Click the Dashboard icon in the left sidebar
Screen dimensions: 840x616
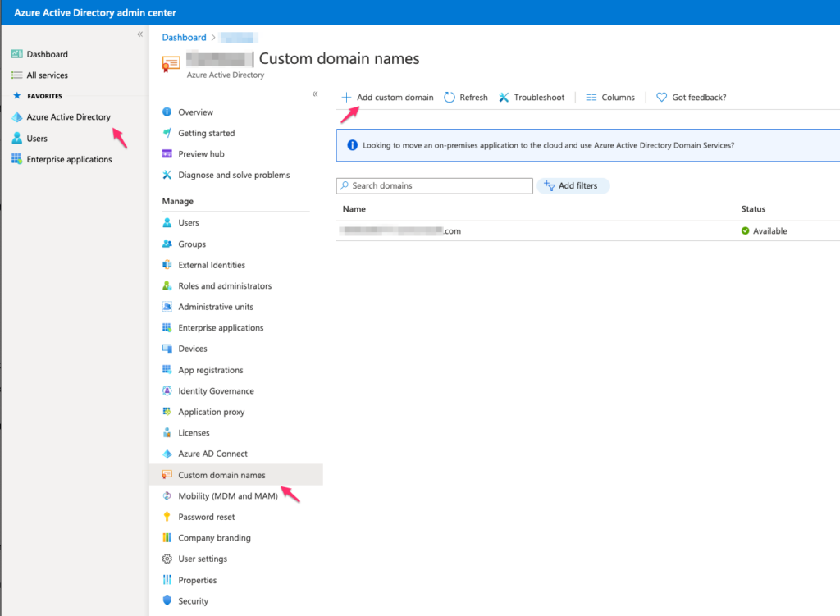tap(16, 54)
